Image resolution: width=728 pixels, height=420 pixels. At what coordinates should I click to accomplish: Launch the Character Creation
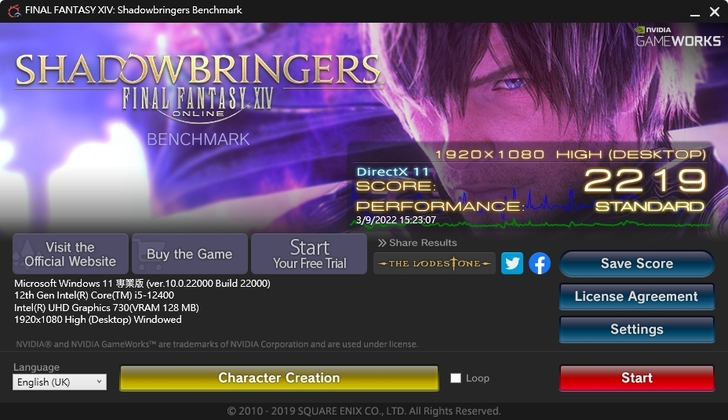[x=279, y=378]
